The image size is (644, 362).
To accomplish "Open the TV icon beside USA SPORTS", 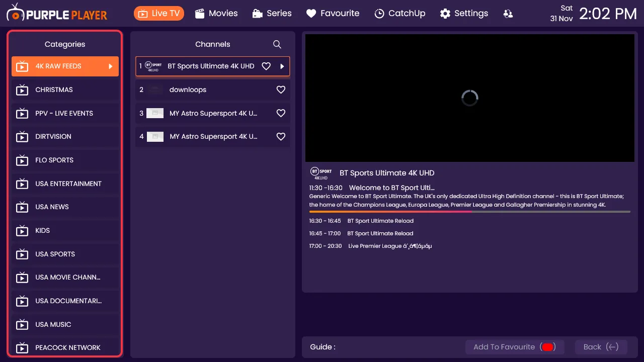I will (22, 254).
